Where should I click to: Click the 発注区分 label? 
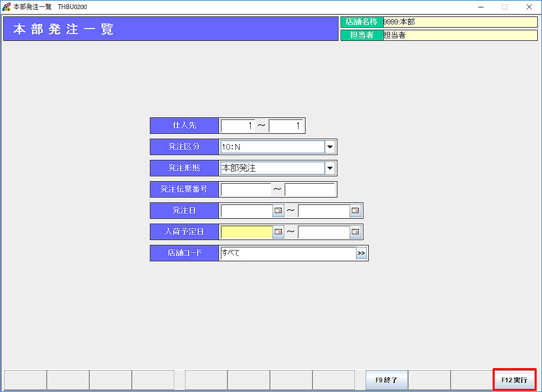pos(184,147)
